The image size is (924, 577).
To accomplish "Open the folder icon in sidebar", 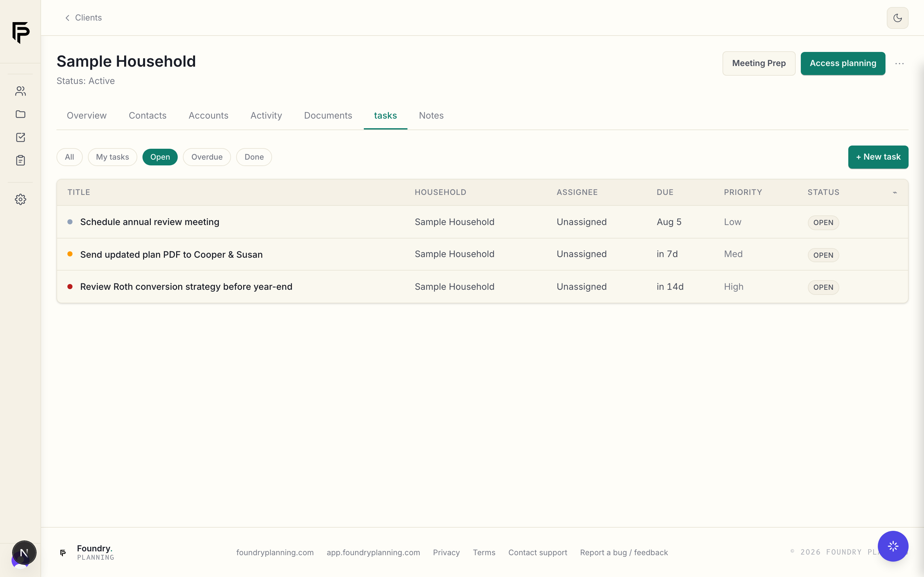I will coord(21,114).
